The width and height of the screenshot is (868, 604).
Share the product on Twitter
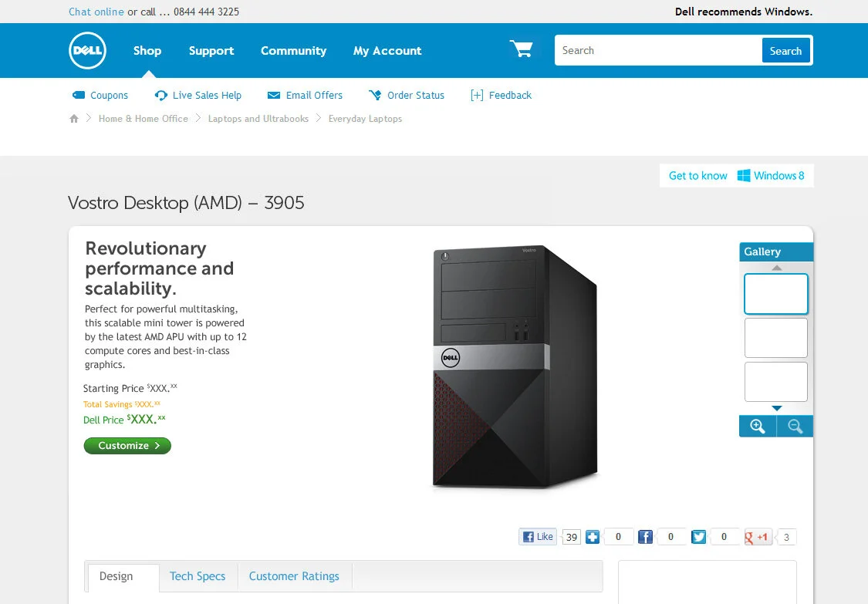tap(698, 537)
